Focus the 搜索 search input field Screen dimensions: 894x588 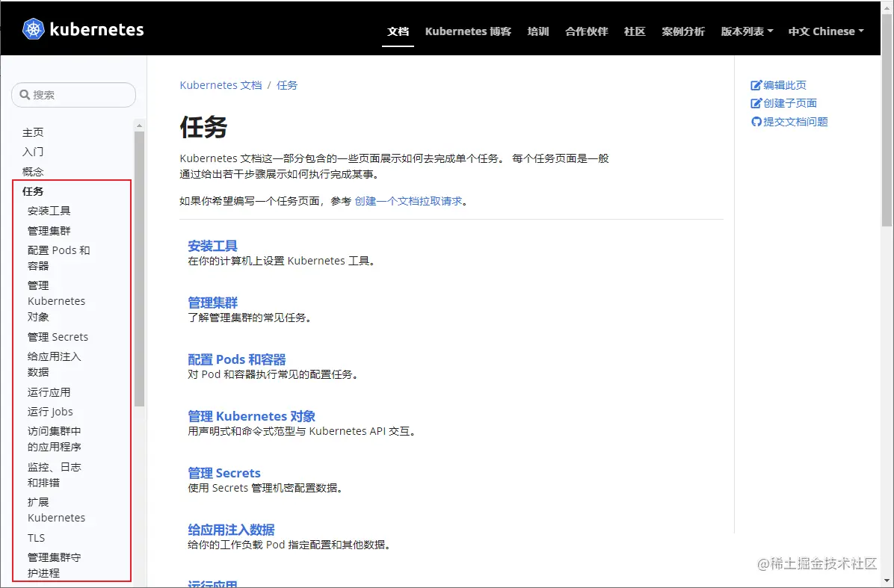pos(73,95)
